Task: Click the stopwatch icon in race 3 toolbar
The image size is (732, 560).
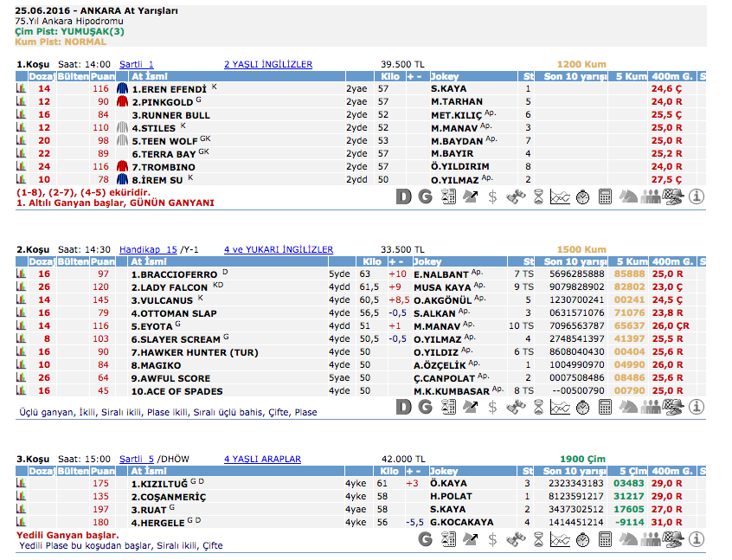Action: pos(583,539)
